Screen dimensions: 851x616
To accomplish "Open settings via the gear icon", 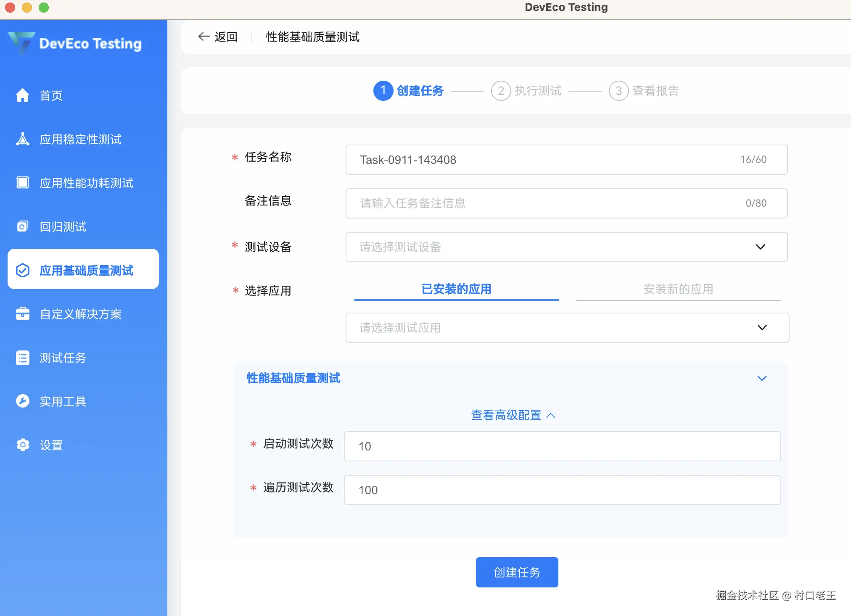I will click(22, 445).
